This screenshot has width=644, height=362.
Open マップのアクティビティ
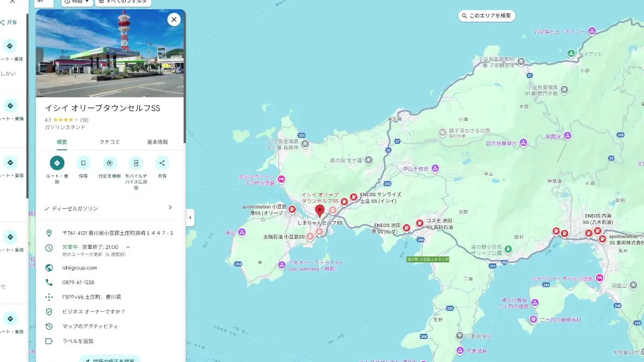point(90,326)
